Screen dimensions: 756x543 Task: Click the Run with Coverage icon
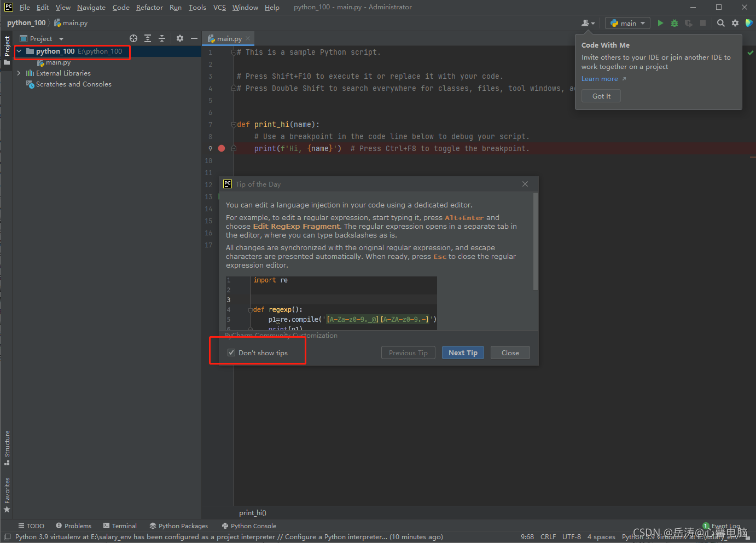click(689, 23)
